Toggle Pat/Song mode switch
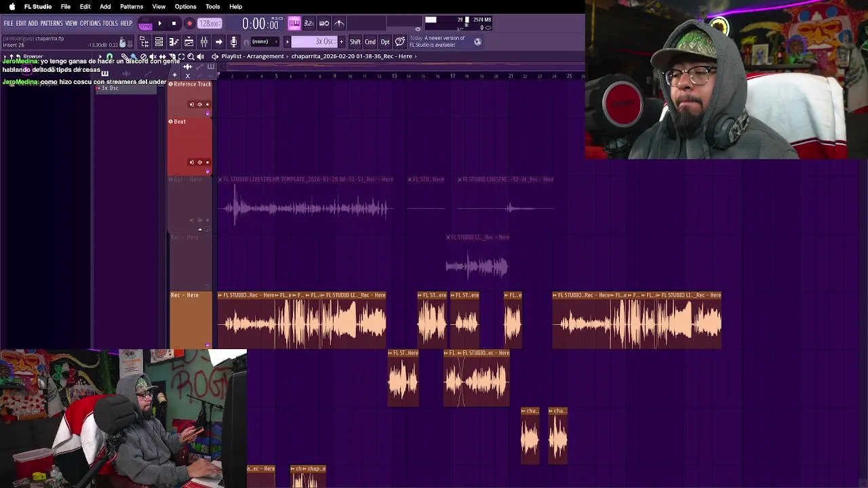The image size is (868, 488). [146, 24]
